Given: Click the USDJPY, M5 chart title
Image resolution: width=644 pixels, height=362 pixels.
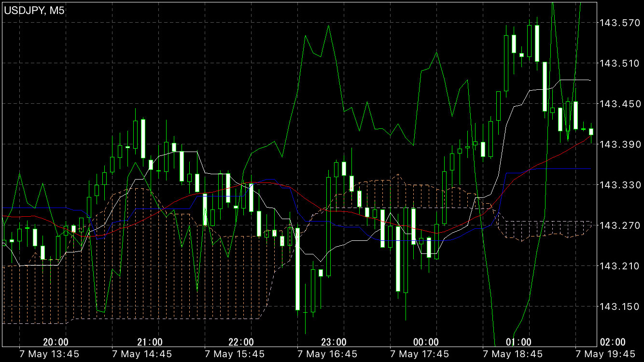Looking at the screenshot, I should click(34, 10).
